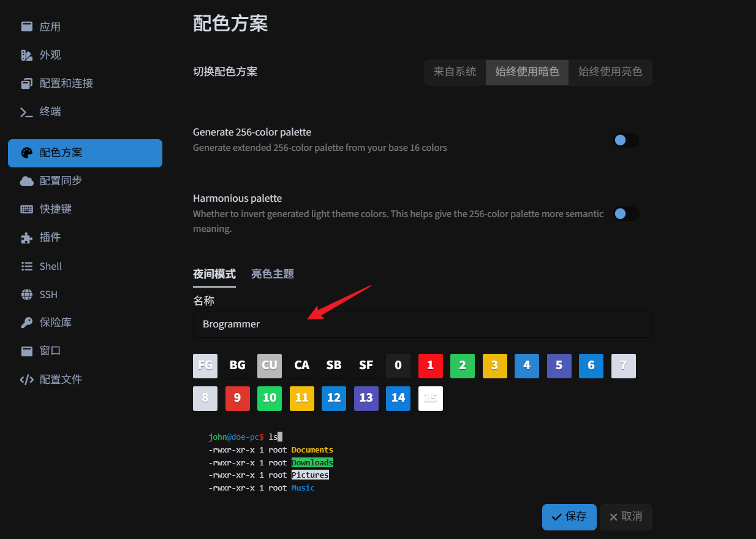The height and width of the screenshot is (539, 756).
Task: Open light gray color swatch 7
Action: tap(623, 365)
